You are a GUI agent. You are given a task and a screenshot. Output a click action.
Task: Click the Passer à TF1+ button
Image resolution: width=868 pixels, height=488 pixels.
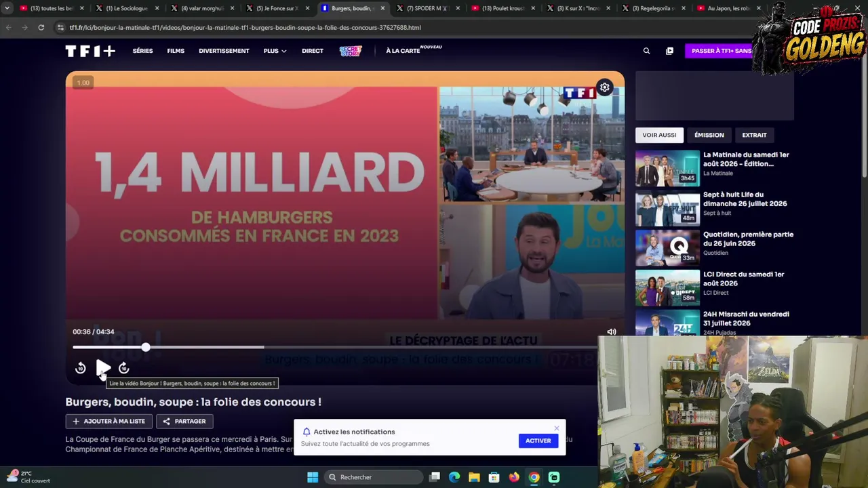pos(722,51)
